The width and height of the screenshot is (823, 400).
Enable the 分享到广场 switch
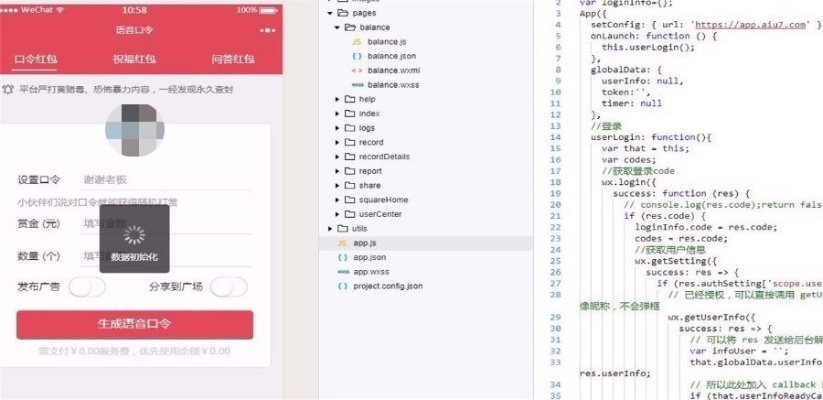(x=228, y=287)
